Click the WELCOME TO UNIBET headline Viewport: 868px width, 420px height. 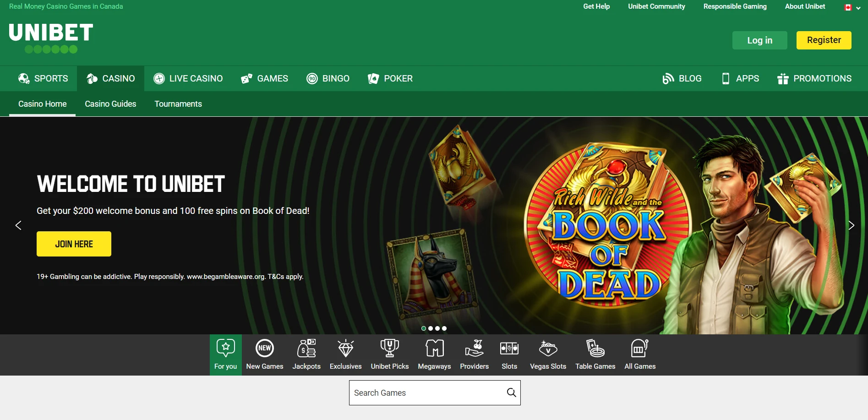click(131, 184)
